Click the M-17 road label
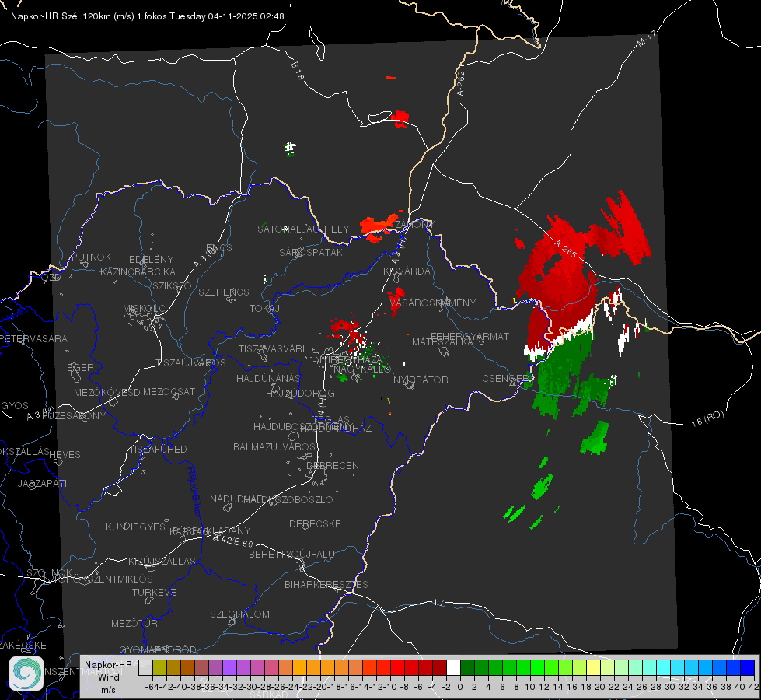 646,39
